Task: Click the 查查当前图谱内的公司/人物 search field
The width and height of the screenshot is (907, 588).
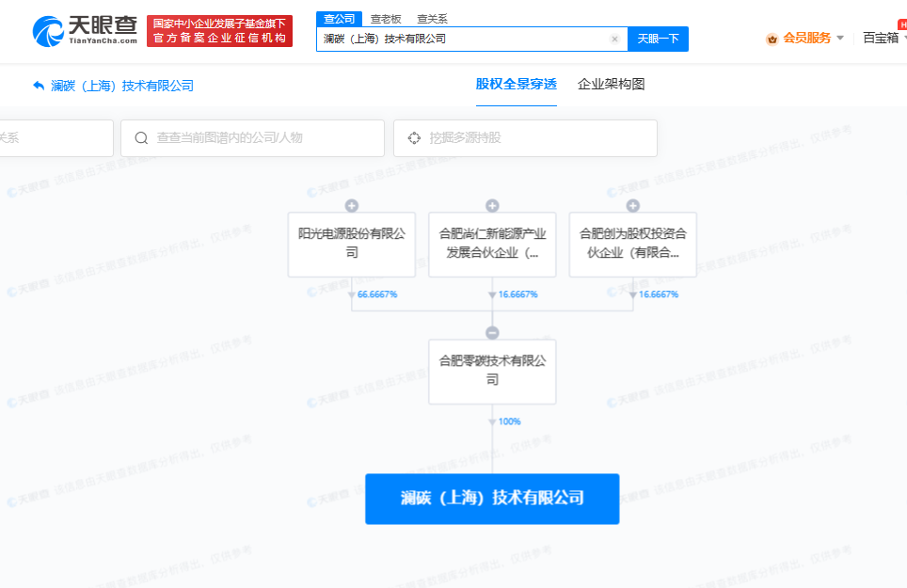Action: [252, 138]
